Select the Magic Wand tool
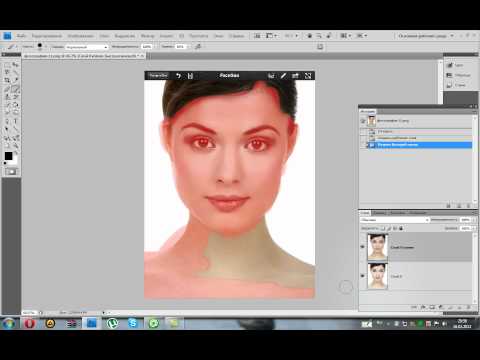 pyautogui.click(x=15, y=72)
